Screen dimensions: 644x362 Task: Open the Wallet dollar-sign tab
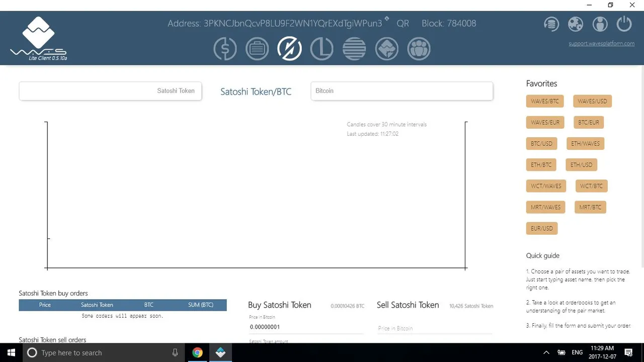(225, 49)
